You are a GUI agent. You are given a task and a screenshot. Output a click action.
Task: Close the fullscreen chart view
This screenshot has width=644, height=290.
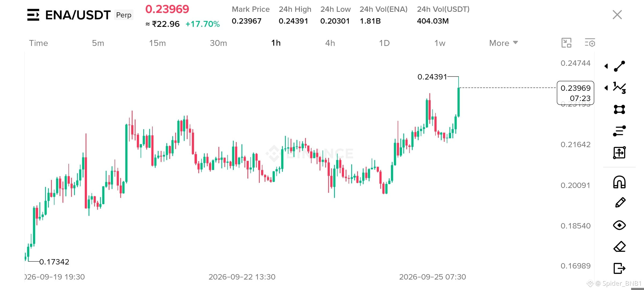617,15
